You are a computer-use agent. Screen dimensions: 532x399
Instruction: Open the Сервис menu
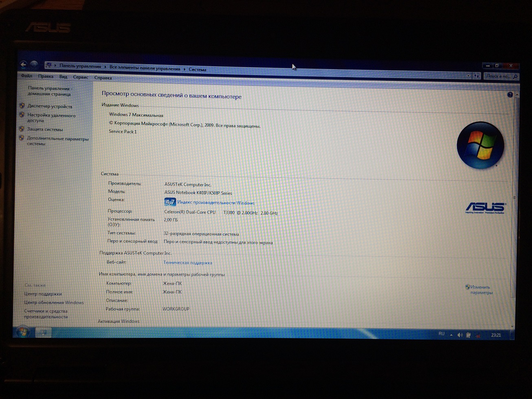coord(81,77)
